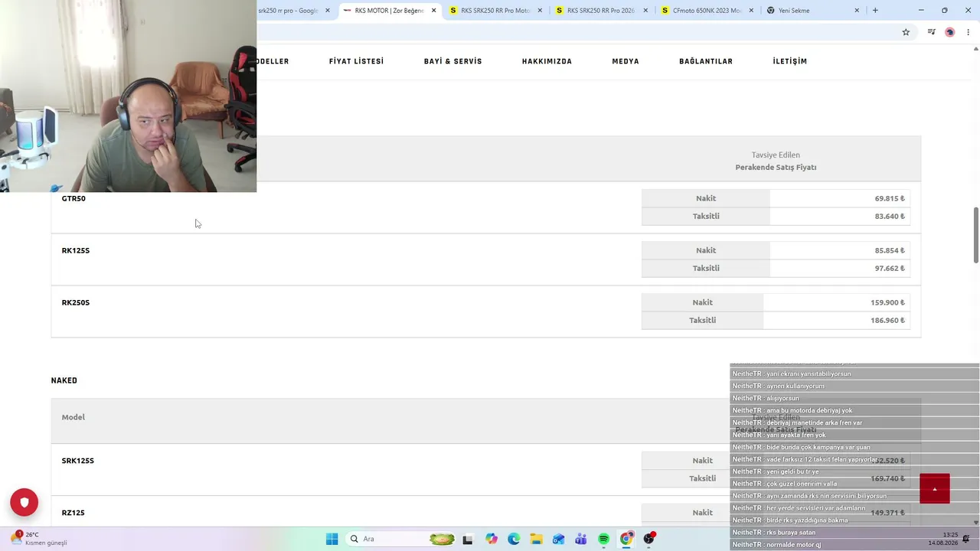980x551 pixels.
Task: Click the RZ125 model name
Action: pos(73,513)
